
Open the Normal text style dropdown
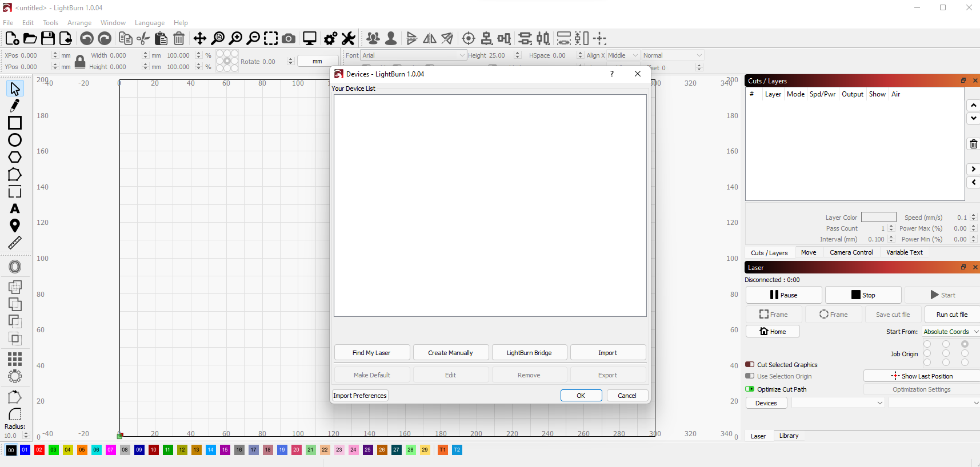tap(673, 55)
